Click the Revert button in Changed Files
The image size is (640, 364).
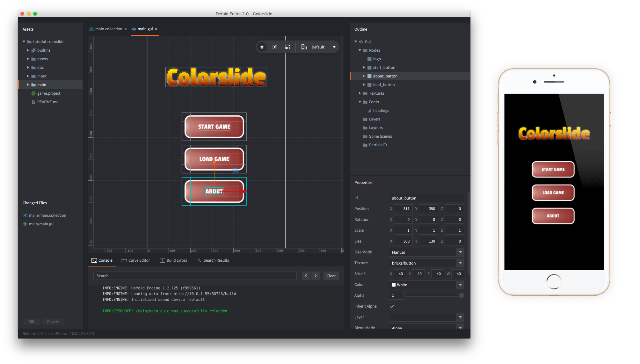pos(53,322)
